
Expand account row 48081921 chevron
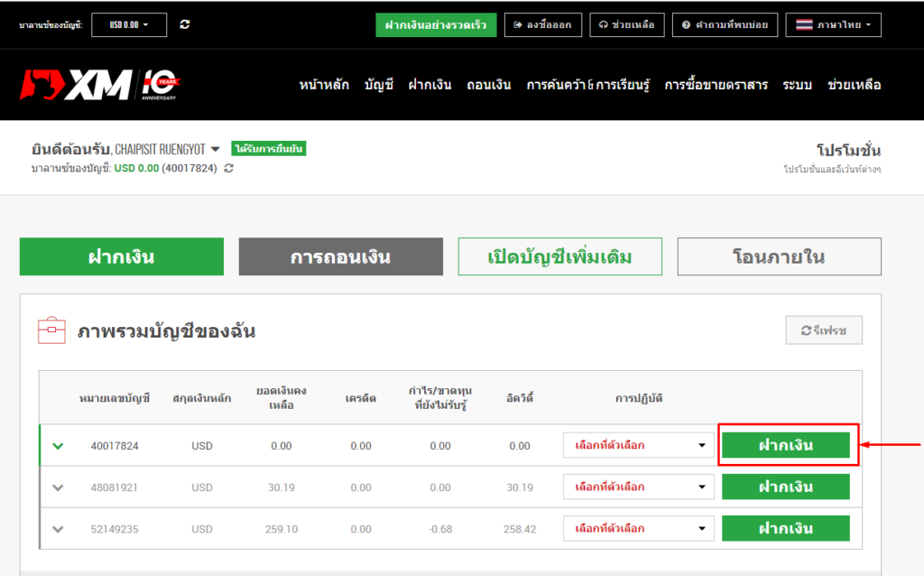point(59,488)
